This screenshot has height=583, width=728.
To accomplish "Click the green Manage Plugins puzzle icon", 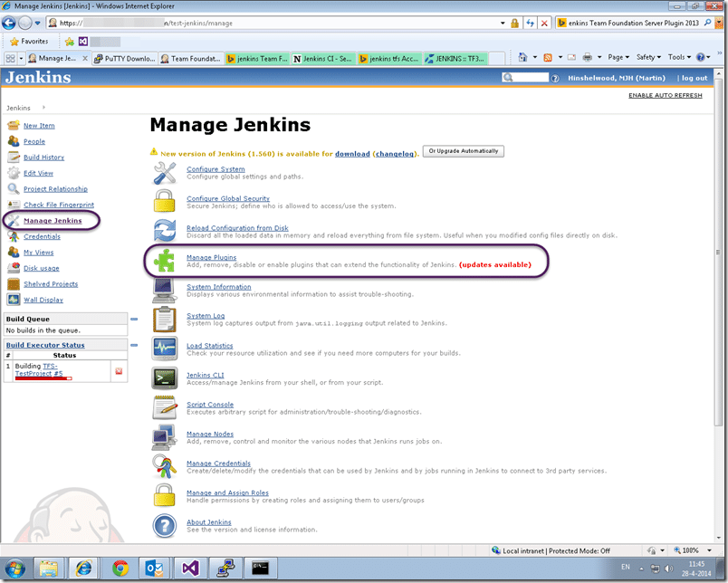I will point(165,261).
